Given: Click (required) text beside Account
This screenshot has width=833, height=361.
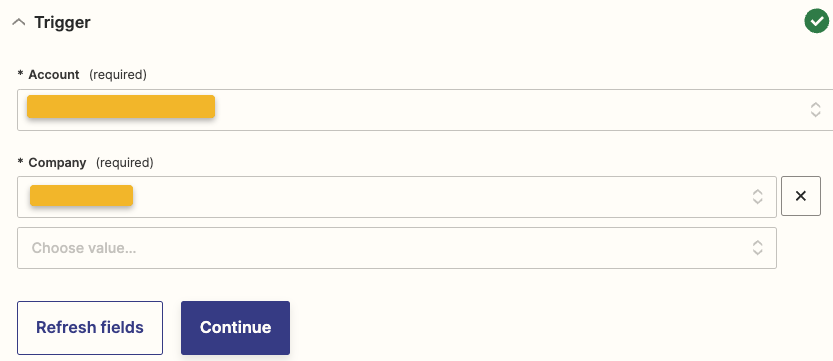Looking at the screenshot, I should (x=117, y=75).
